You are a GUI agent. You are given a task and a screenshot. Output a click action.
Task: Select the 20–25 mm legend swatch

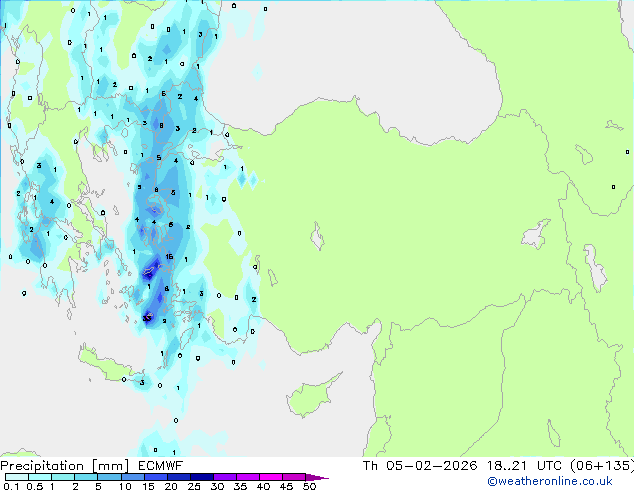(179, 477)
